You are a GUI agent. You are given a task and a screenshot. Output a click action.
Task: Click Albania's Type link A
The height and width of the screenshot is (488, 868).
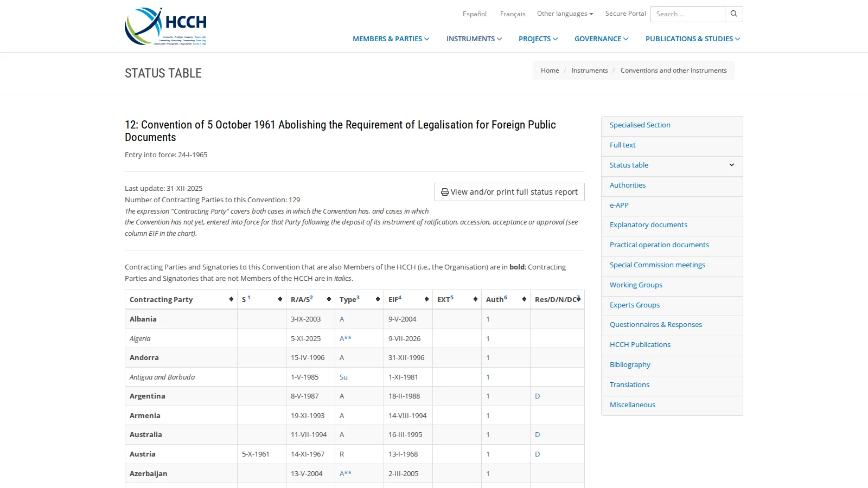pos(342,319)
